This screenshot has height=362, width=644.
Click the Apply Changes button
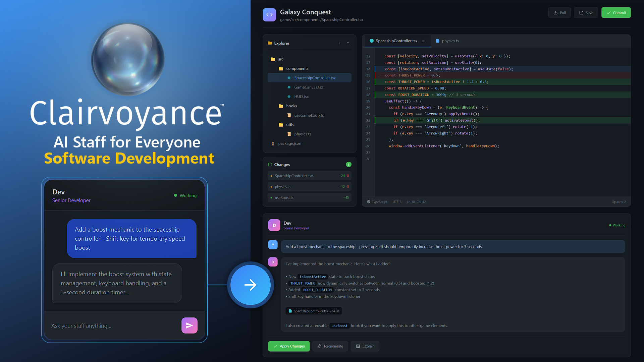point(289,346)
